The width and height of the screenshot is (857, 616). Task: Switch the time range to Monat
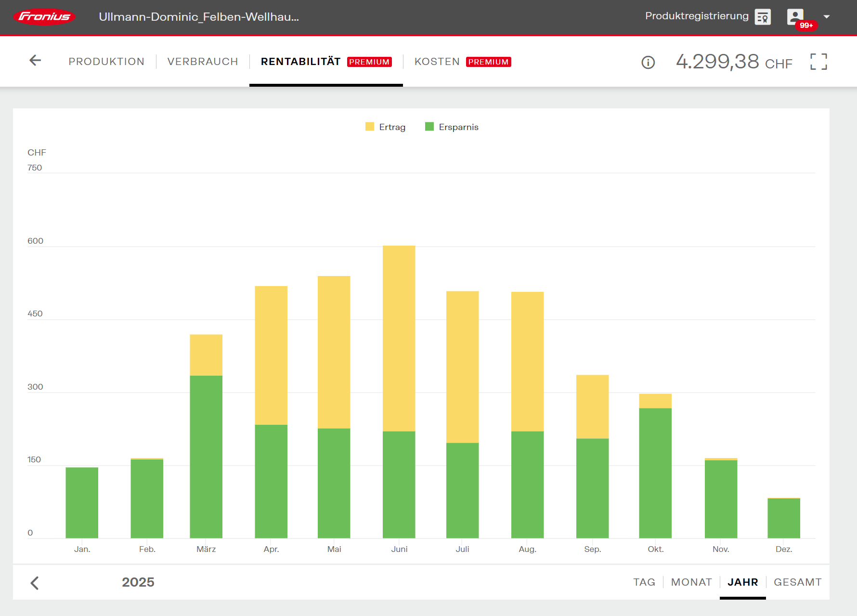(691, 582)
